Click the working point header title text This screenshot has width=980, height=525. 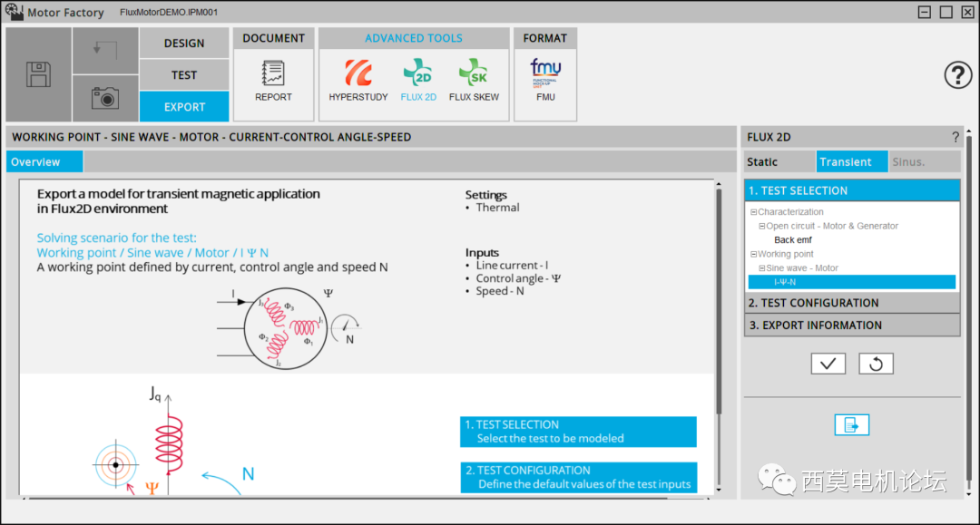(211, 137)
